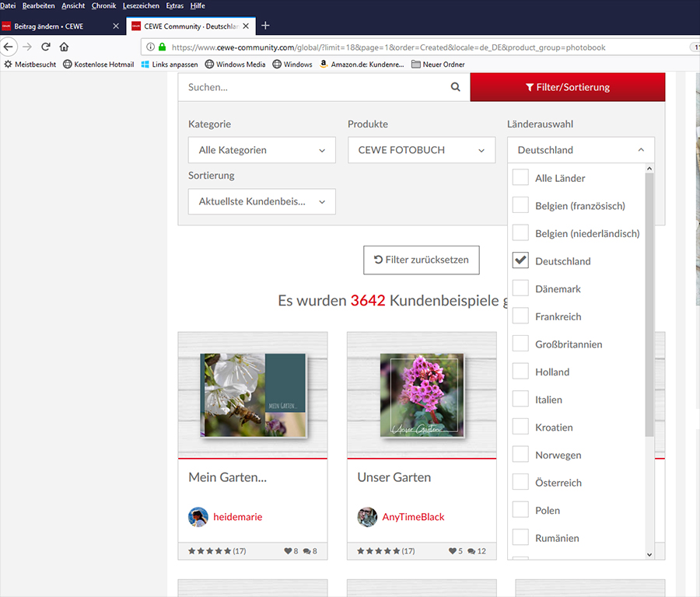Image resolution: width=700 pixels, height=597 pixels.
Task: Tick the Österreich checkbox
Action: click(520, 483)
